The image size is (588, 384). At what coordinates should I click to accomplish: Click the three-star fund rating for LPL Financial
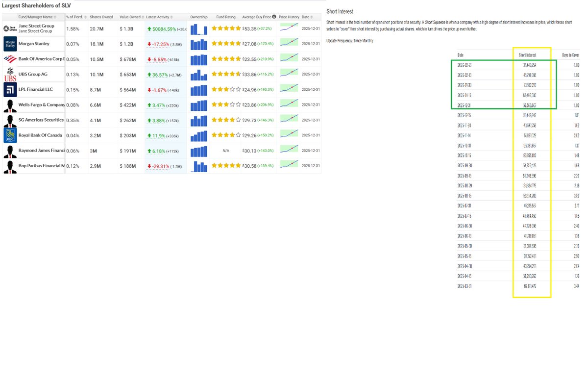coord(226,90)
